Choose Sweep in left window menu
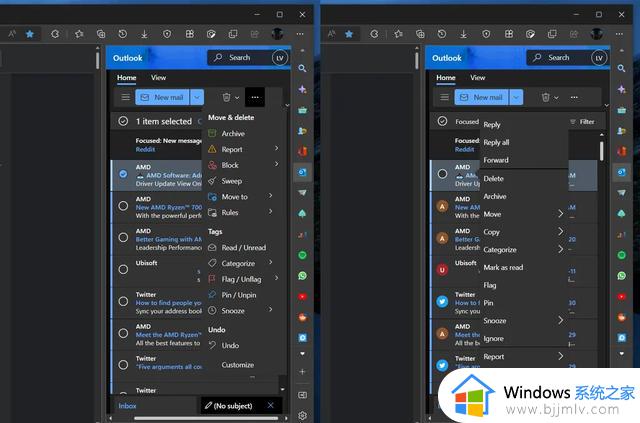The height and width of the screenshot is (423, 640). coord(231,181)
